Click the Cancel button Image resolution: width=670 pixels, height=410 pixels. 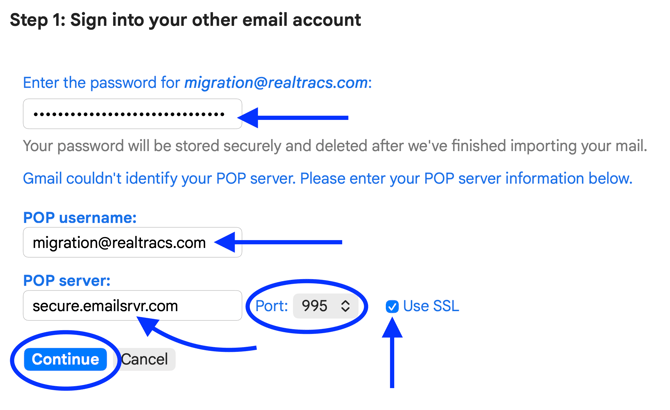pos(145,359)
